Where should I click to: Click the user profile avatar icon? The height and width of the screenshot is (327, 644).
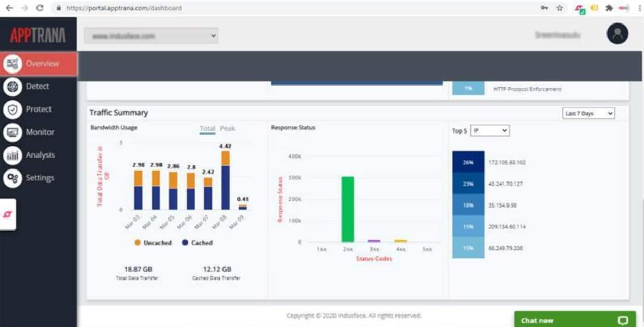point(617,34)
